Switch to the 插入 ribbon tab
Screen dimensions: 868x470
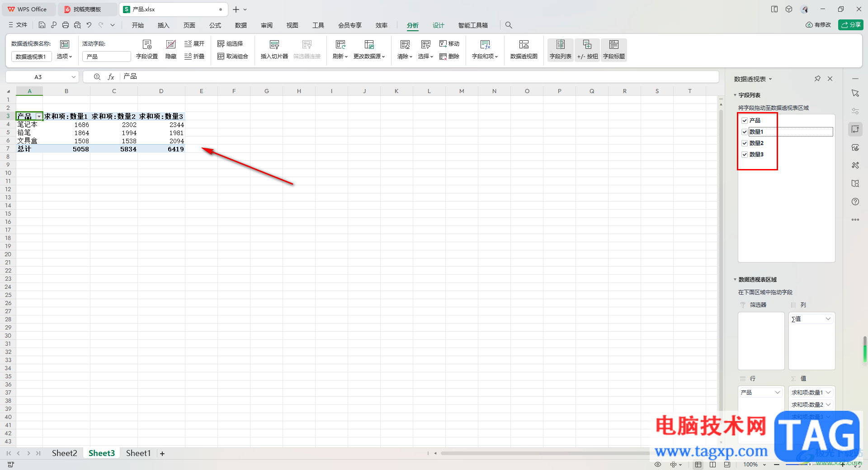164,25
